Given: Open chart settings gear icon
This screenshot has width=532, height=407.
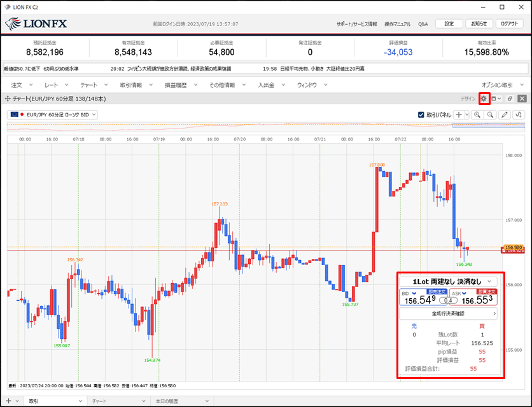Looking at the screenshot, I should point(484,99).
